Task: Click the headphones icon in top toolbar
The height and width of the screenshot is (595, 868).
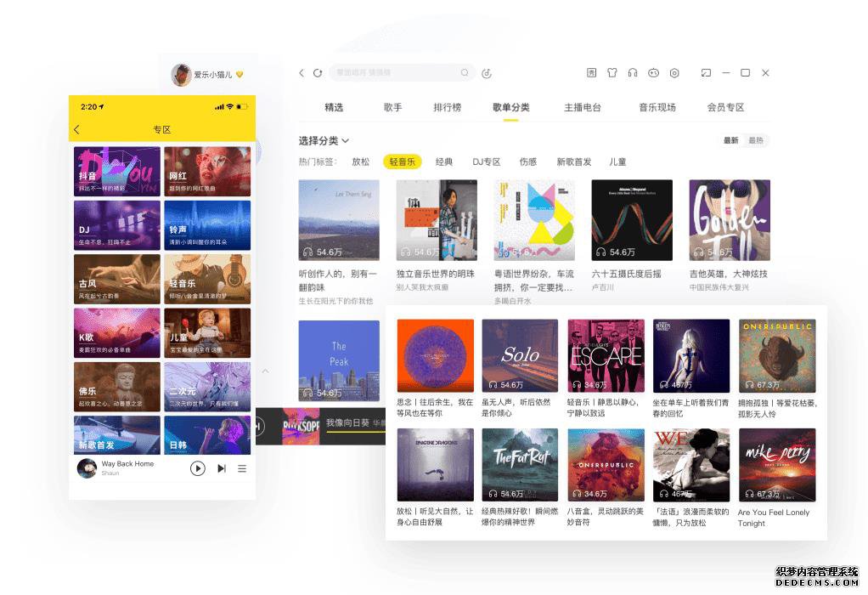Action: pos(633,73)
